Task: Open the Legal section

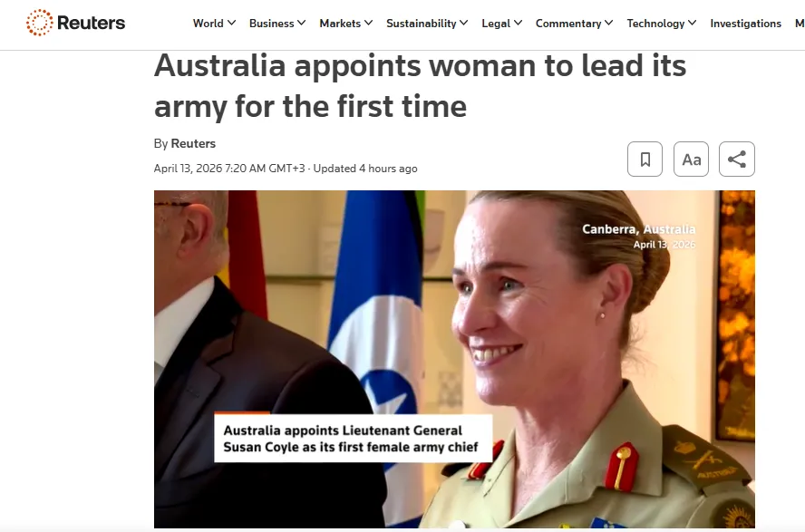Action: point(496,24)
